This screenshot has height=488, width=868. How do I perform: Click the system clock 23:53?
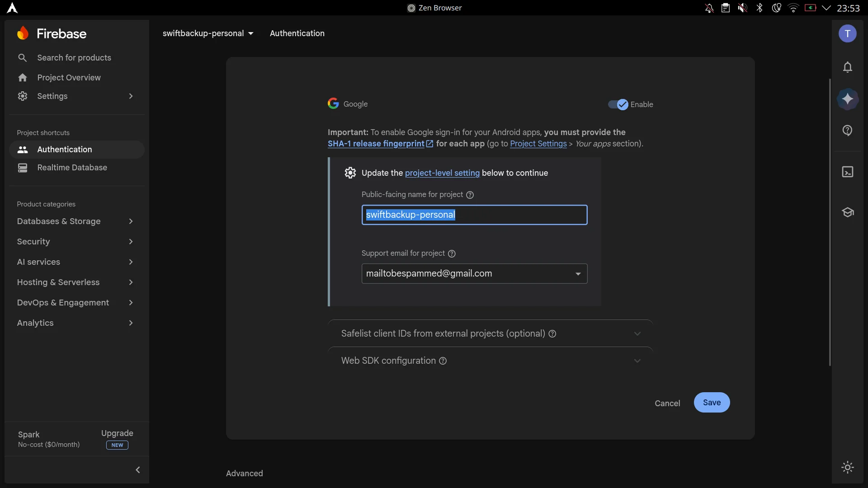pyautogui.click(x=848, y=8)
